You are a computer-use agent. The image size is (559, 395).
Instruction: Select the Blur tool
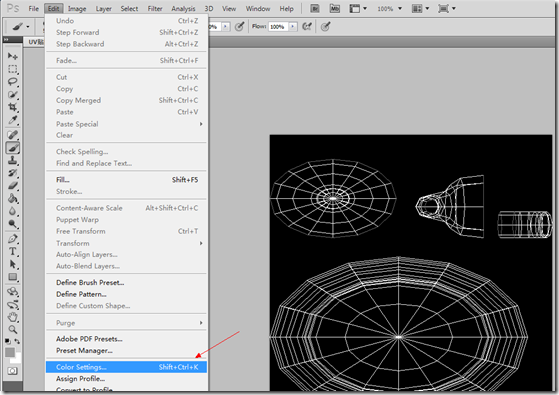click(12, 211)
